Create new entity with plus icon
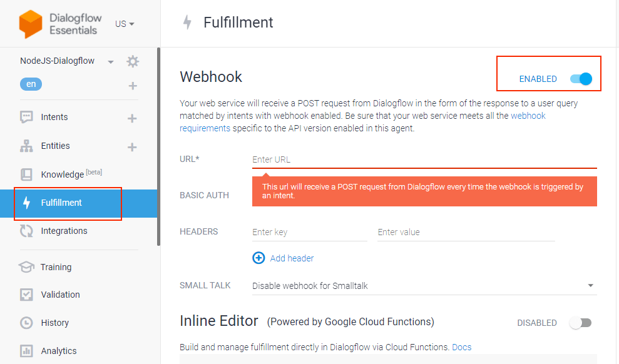619x364 pixels. point(132,147)
